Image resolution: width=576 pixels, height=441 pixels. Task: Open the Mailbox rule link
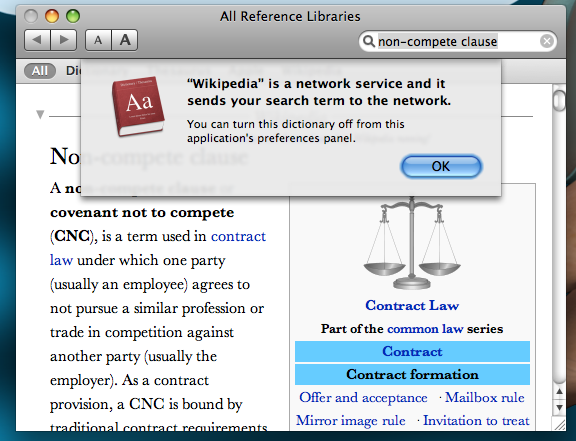pyautogui.click(x=485, y=398)
